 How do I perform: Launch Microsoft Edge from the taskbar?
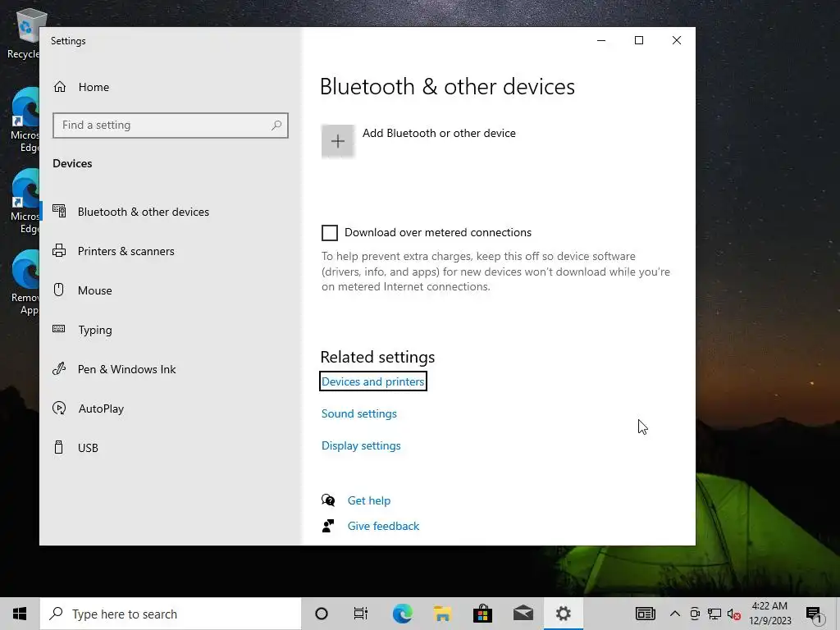click(x=402, y=614)
